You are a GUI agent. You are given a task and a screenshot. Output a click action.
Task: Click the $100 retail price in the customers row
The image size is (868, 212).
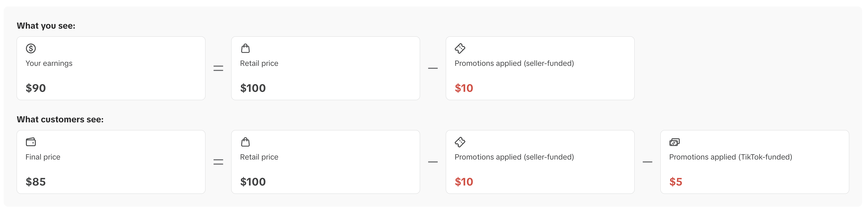pyautogui.click(x=253, y=182)
